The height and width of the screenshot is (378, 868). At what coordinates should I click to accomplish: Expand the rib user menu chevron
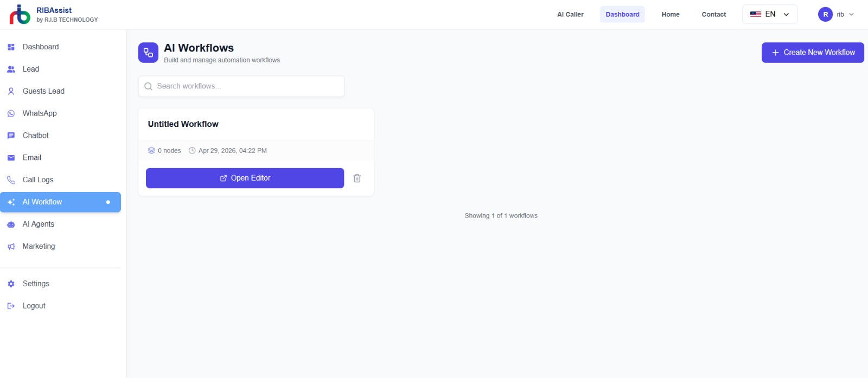pos(851,15)
